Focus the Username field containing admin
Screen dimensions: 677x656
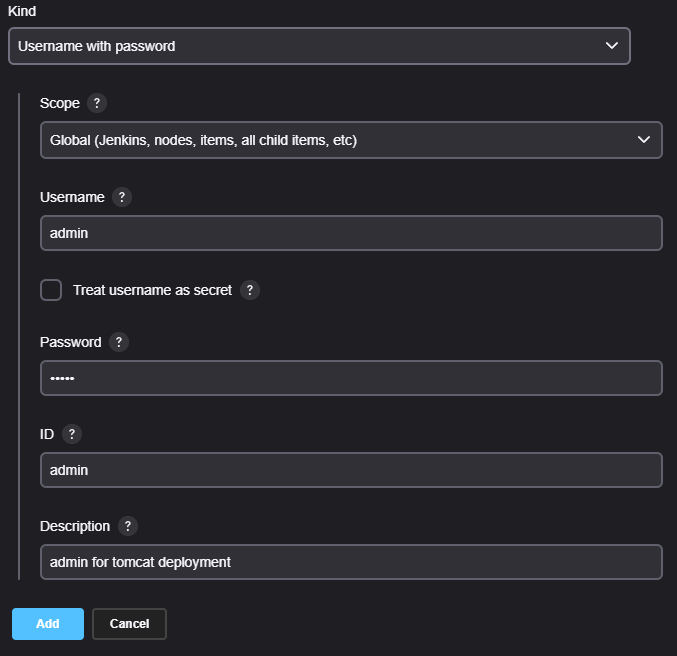click(x=351, y=233)
